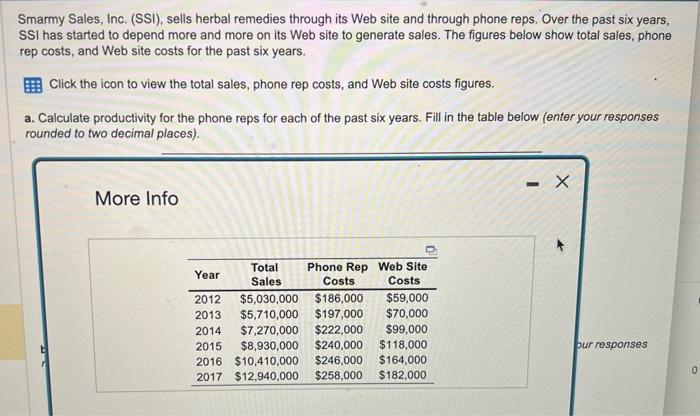This screenshot has height=416, width=700.
Task: Click the Web Site Costs column header
Action: point(403,274)
